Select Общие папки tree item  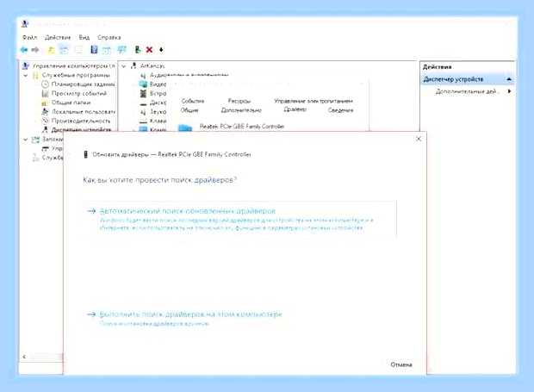click(71, 103)
